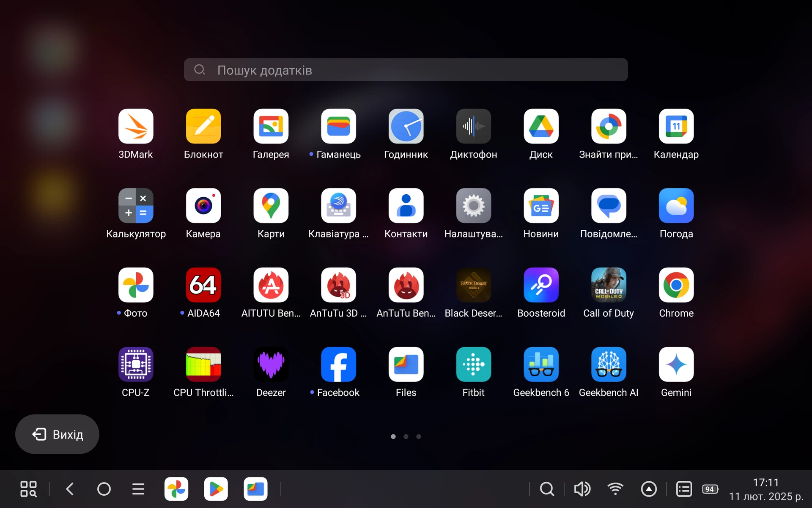Click the taskbar search magnifier
The height and width of the screenshot is (508, 812).
tap(547, 489)
